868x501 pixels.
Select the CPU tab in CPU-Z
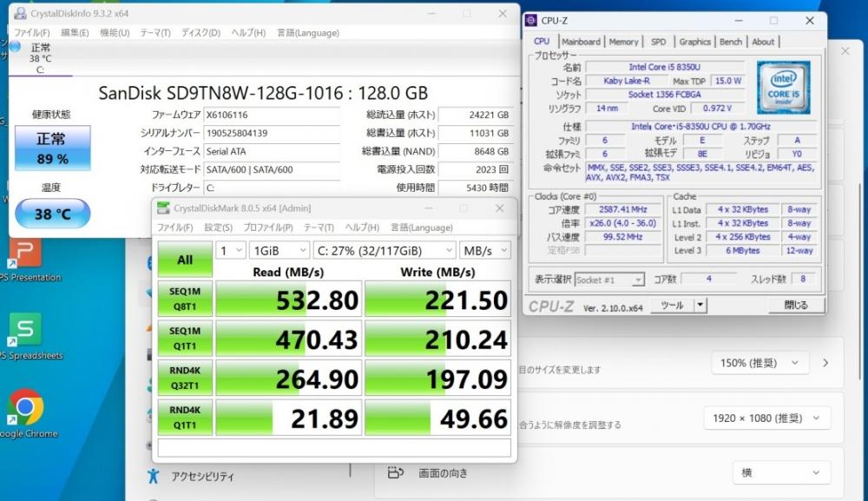[542, 42]
